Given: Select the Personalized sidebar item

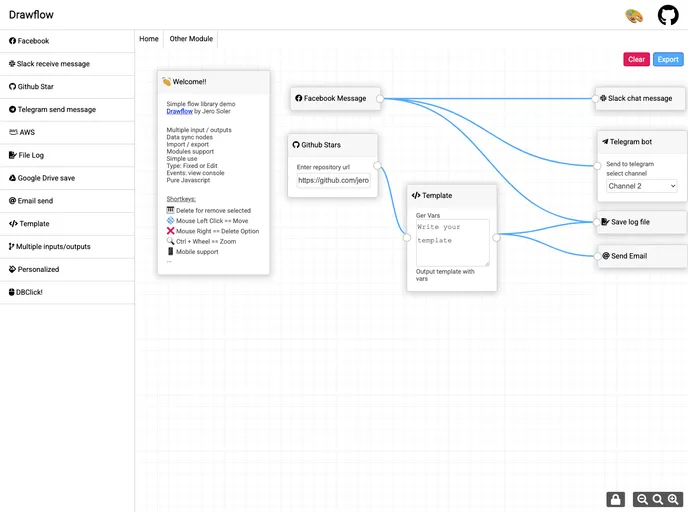Looking at the screenshot, I should coord(67,269).
